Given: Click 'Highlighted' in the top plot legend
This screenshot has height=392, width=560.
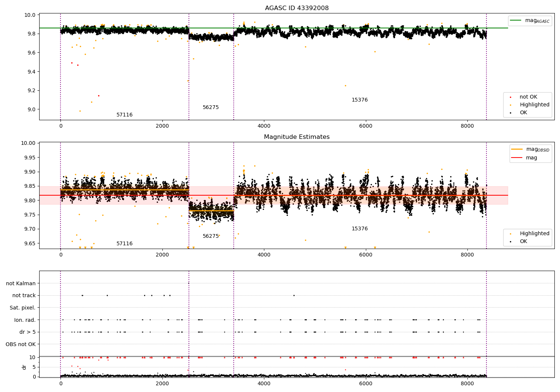Looking at the screenshot, I should (x=529, y=105).
